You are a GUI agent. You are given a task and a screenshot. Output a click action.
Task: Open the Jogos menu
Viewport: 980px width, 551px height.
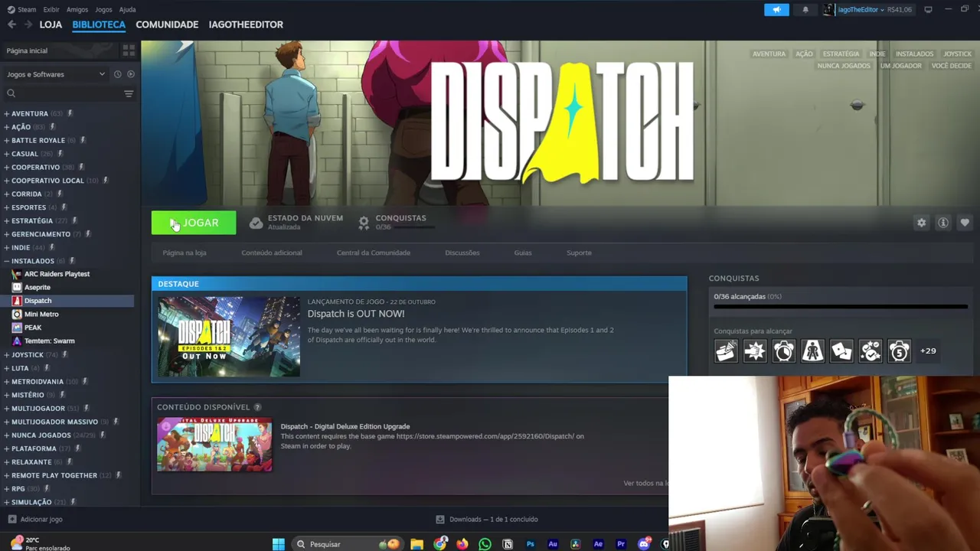point(103,9)
